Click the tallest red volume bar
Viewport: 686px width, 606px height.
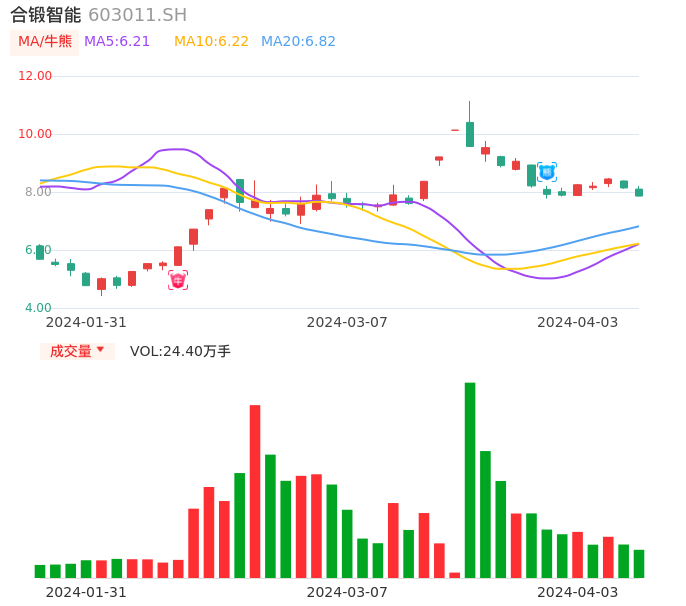(255, 491)
